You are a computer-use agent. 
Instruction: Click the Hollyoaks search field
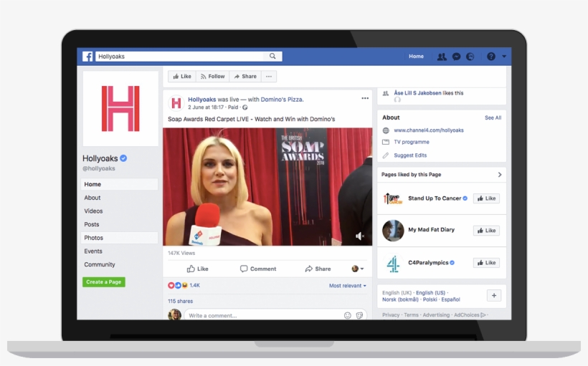click(179, 56)
